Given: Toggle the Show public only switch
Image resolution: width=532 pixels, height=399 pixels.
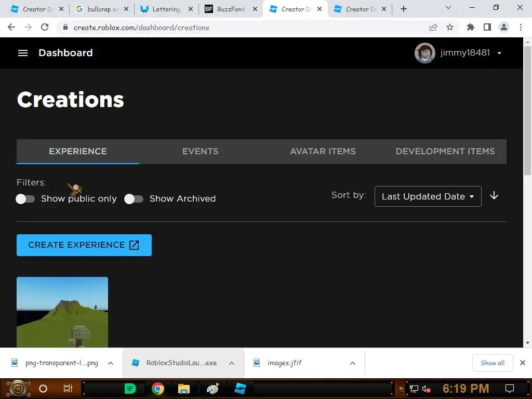Looking at the screenshot, I should tap(25, 199).
